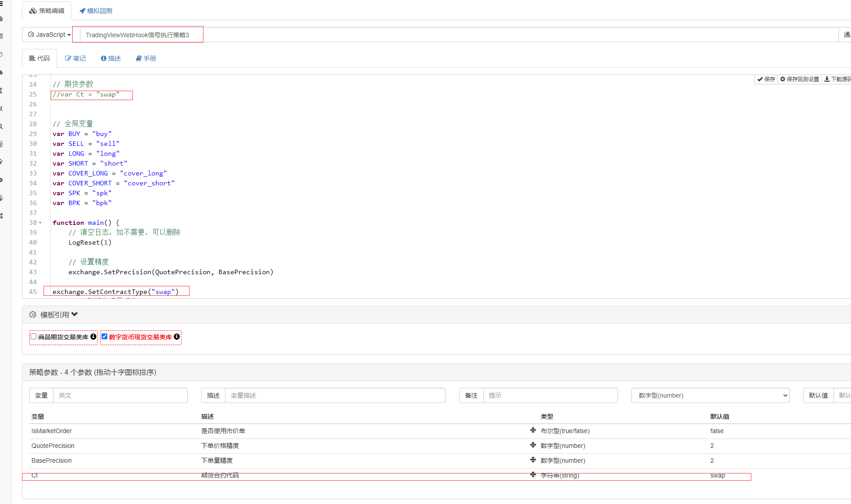851x504 pixels.
Task: Click the magnifier search icon in left sidebar
Action: pyautogui.click(x=1, y=127)
